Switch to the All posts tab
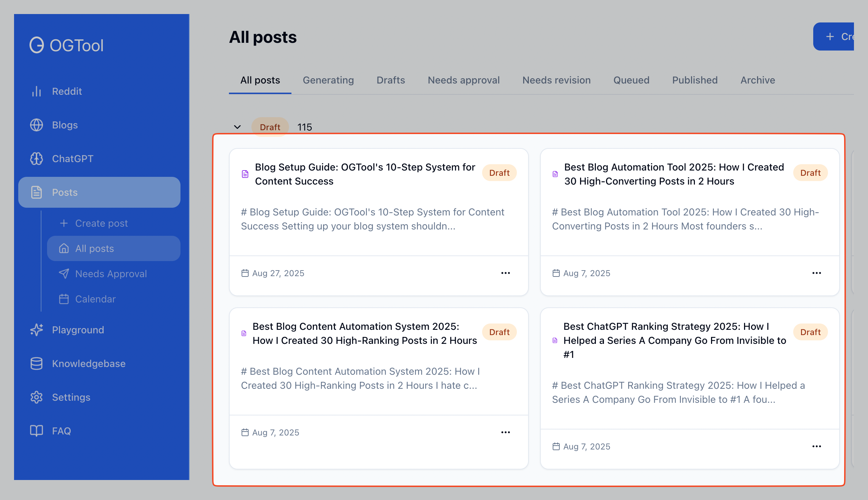 point(260,80)
